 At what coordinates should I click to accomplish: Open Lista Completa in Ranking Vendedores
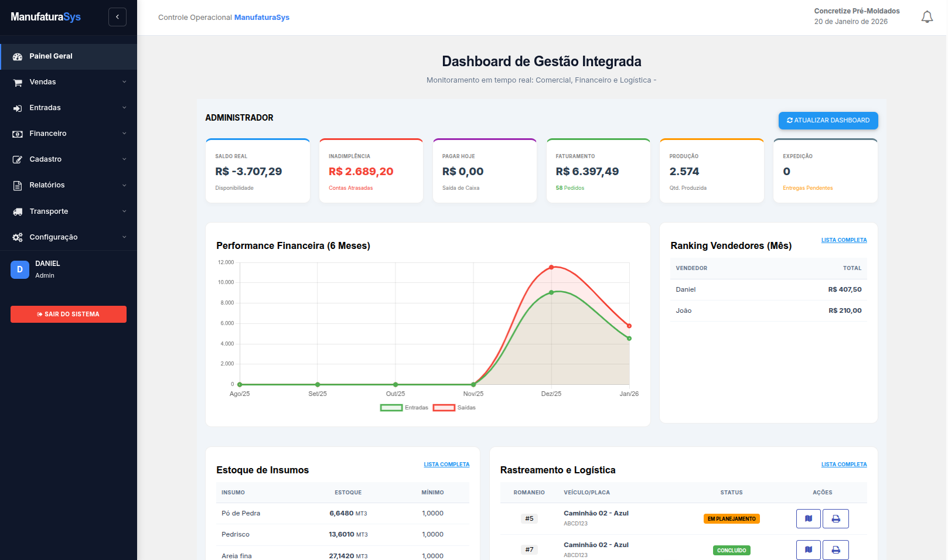tap(844, 240)
